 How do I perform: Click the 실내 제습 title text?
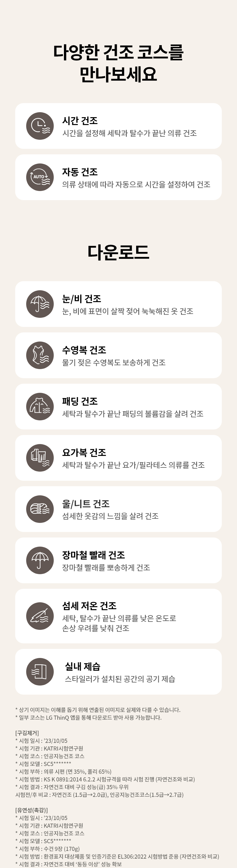point(82,667)
